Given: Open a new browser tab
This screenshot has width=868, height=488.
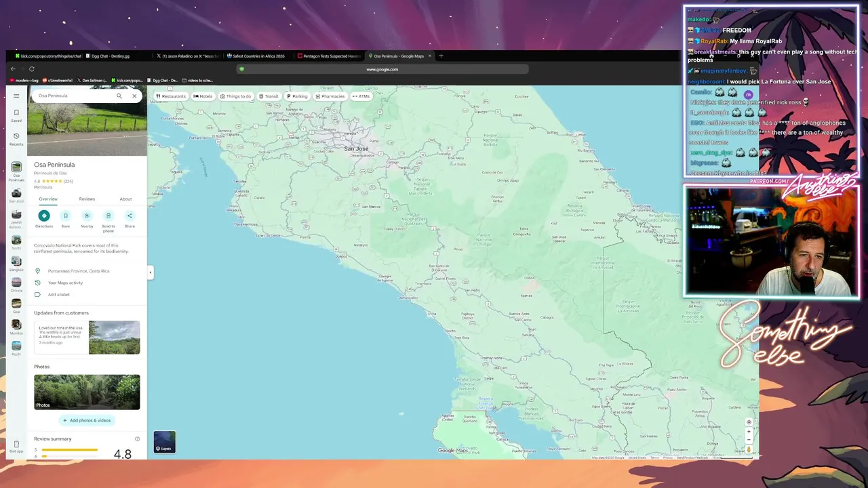Looking at the screenshot, I should (x=441, y=56).
